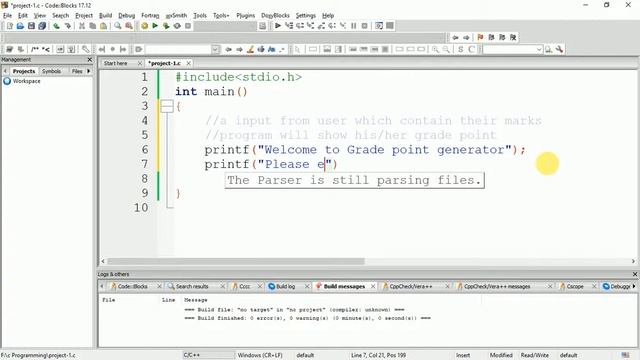
Task: Click the Find magnifier icon
Action: click(x=118, y=26)
